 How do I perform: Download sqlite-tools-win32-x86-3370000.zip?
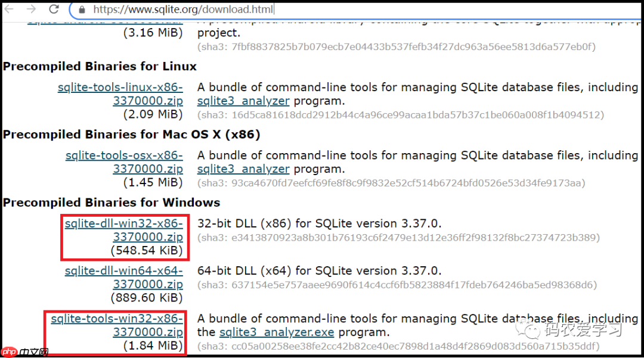(117, 325)
